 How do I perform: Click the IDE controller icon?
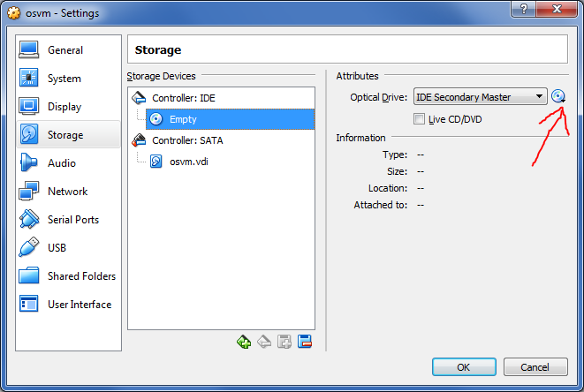(139, 98)
